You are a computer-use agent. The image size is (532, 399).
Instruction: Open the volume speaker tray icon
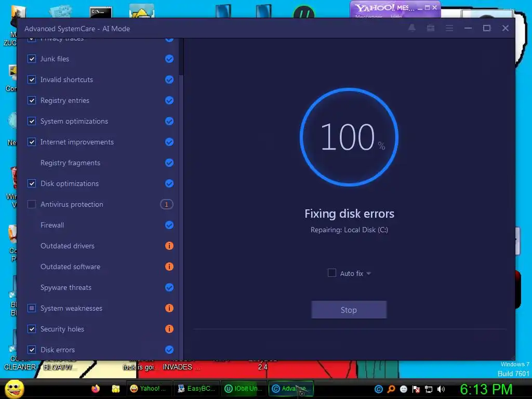(441, 389)
